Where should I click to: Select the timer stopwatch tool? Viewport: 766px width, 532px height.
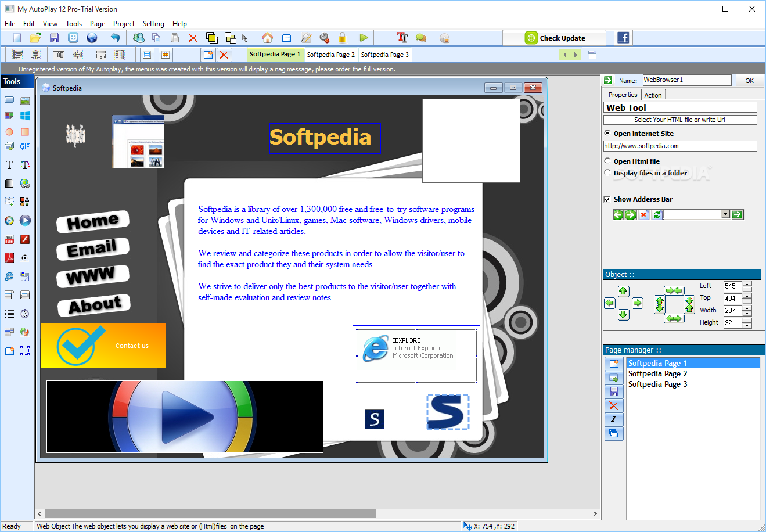click(x=25, y=314)
